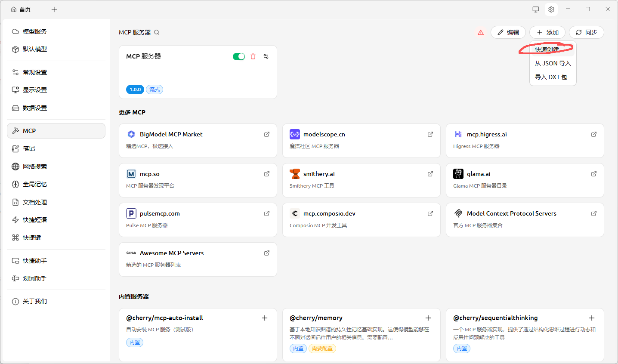This screenshot has width=618, height=364.
Task: Click 需要配置 tag on @cherry/memory
Action: pos(322,349)
